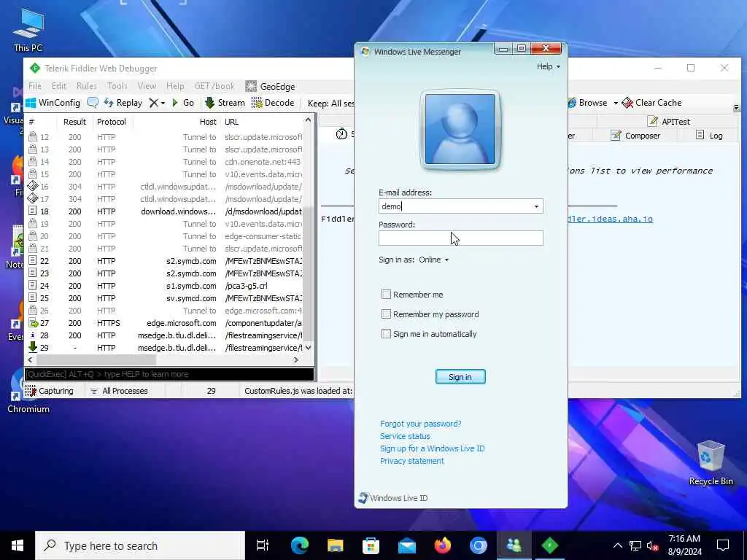The height and width of the screenshot is (560, 747).
Task: Open the Keep: All sessions dropdown
Action: [x=330, y=104]
